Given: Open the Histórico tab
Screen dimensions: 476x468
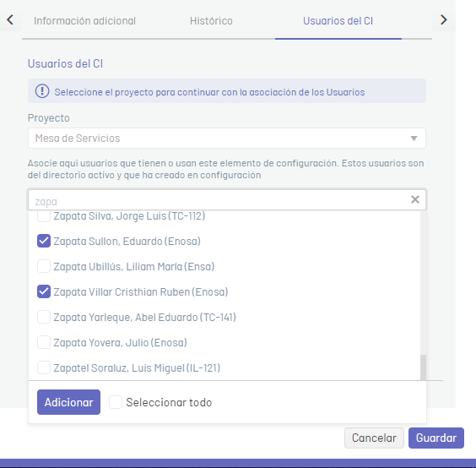Looking at the screenshot, I should click(x=211, y=21).
